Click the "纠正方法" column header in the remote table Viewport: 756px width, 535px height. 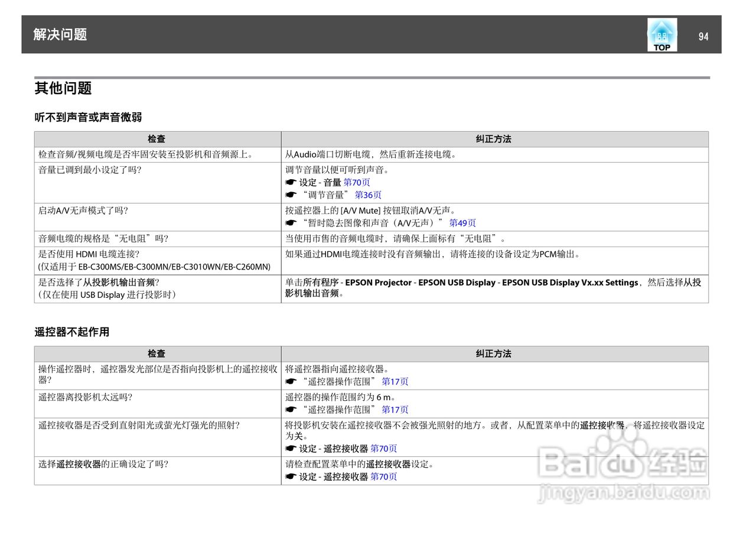494,354
